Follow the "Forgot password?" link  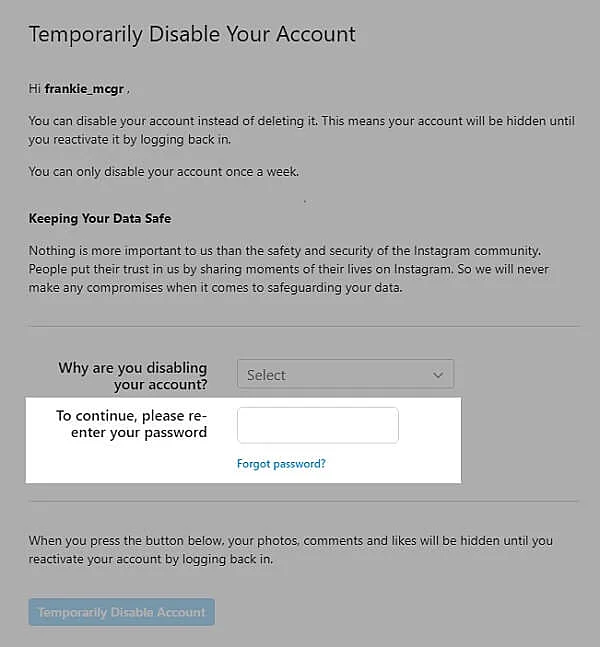[x=281, y=464]
